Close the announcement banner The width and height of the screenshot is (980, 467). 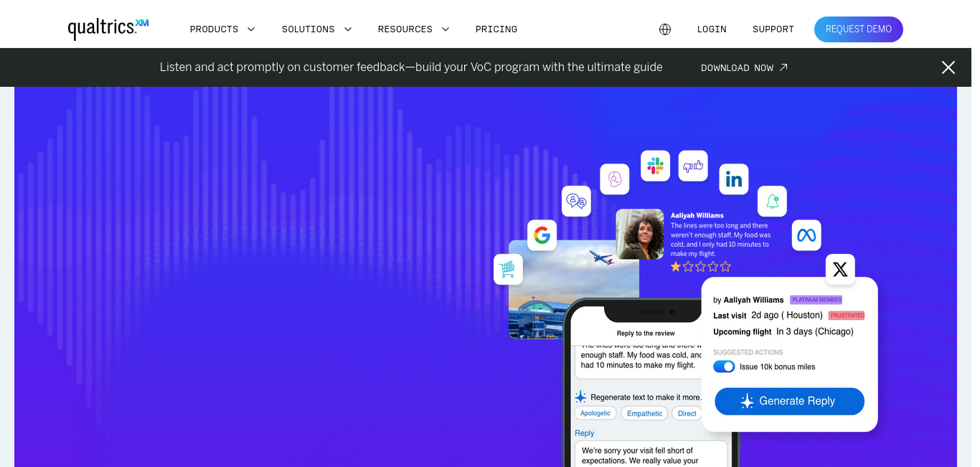948,67
